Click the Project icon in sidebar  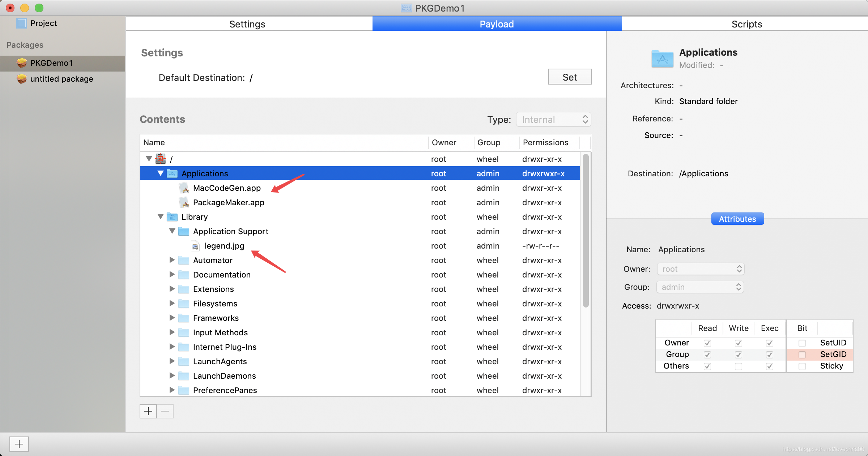[22, 23]
